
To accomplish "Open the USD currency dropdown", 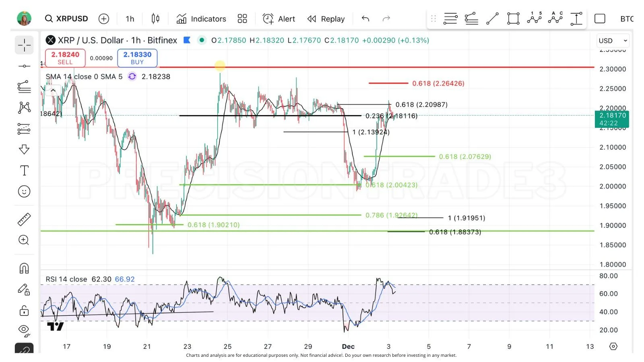I will (613, 41).
